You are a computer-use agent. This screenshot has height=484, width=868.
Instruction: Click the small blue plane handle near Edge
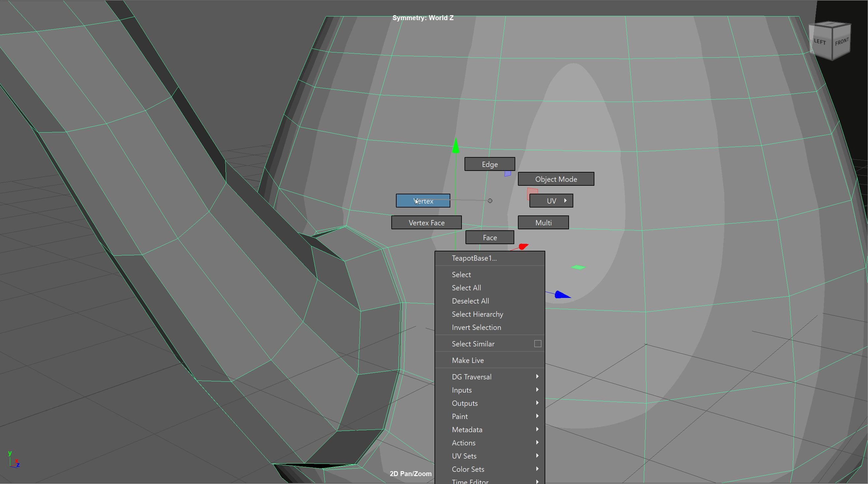[x=507, y=174]
